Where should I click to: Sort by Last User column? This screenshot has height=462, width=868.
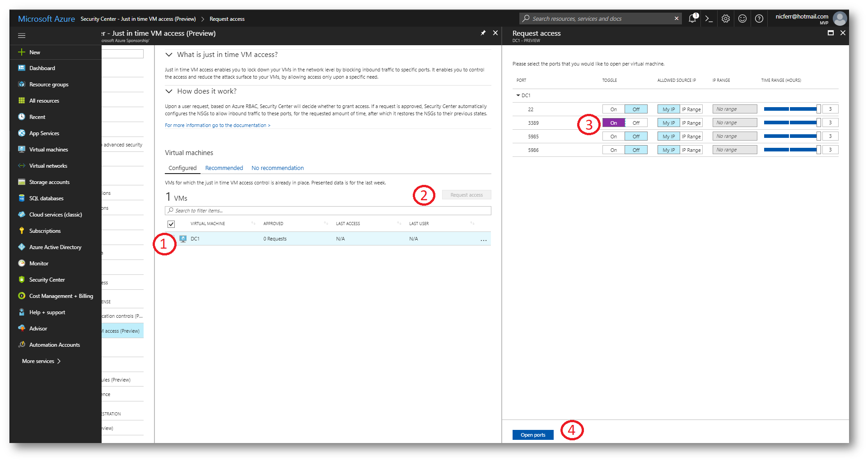click(x=419, y=224)
